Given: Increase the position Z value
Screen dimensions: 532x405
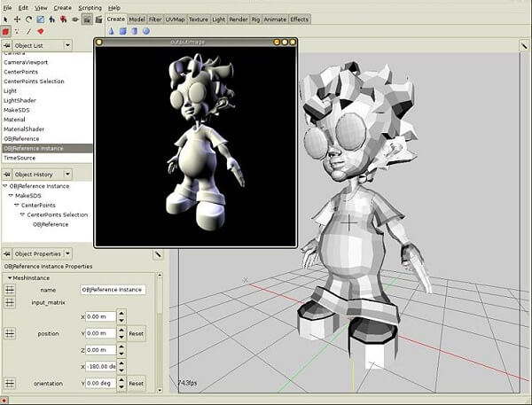Looking at the screenshot, I should [x=121, y=346].
